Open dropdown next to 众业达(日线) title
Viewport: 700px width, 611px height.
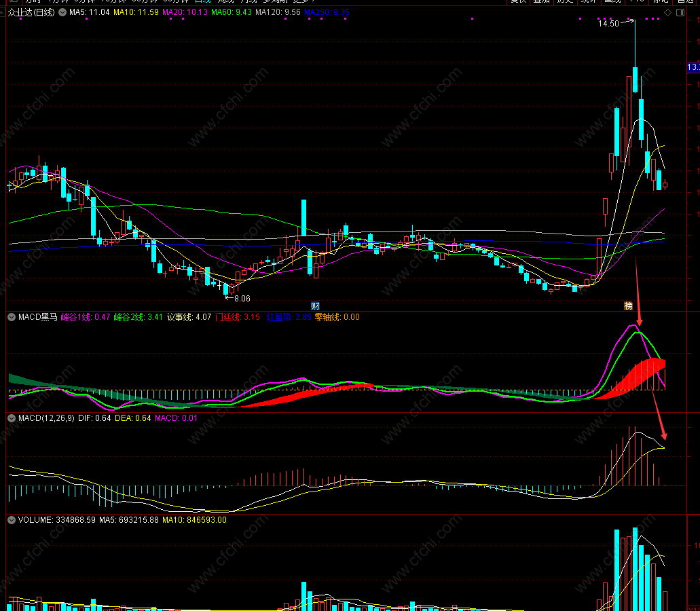[x=62, y=12]
